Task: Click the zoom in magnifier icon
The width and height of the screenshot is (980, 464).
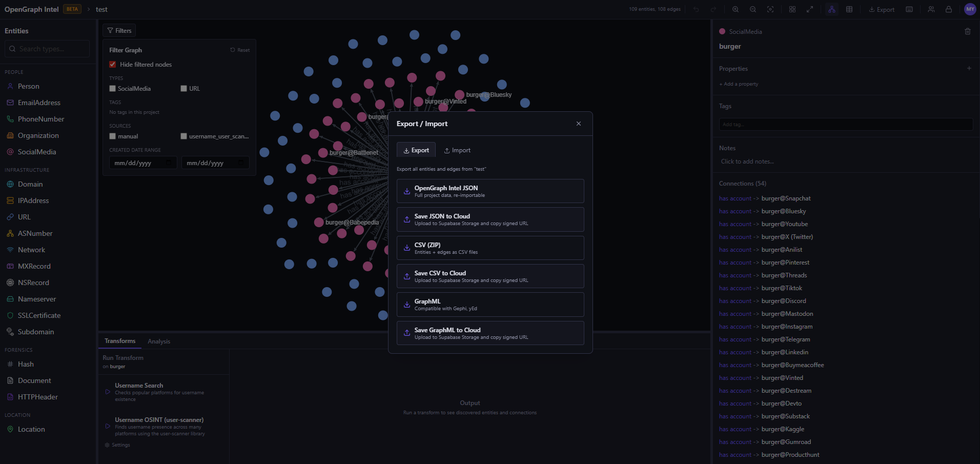Action: click(x=736, y=9)
